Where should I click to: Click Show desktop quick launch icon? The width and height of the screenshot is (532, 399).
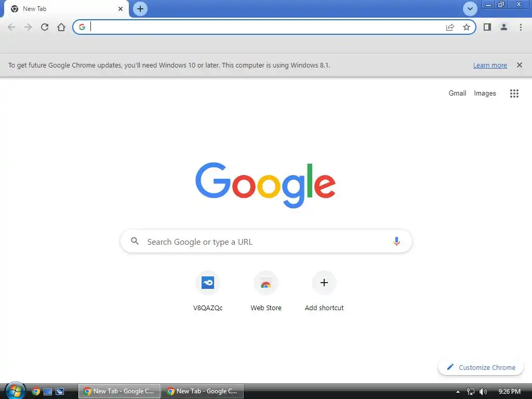click(x=48, y=392)
